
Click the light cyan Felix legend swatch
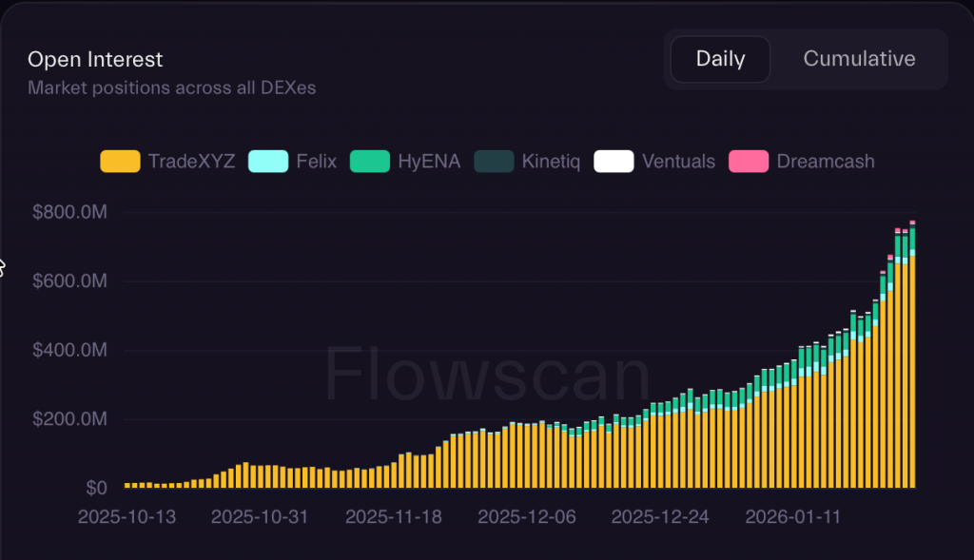click(268, 162)
